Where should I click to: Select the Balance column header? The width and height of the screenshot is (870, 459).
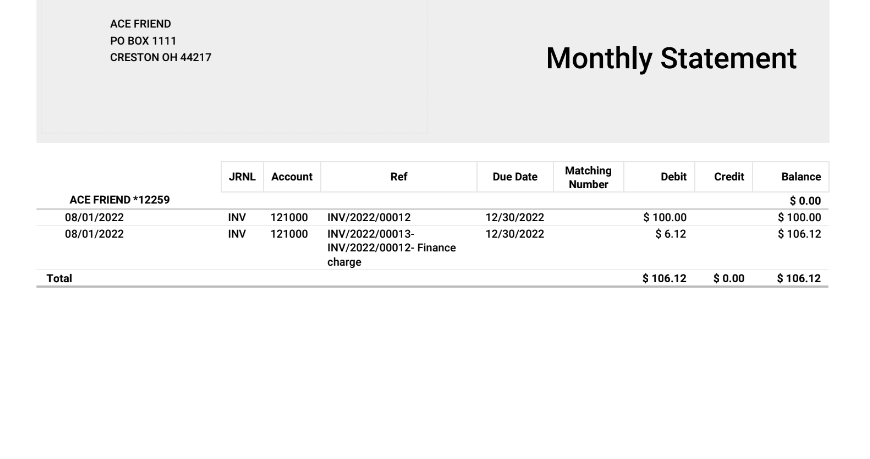(x=800, y=177)
